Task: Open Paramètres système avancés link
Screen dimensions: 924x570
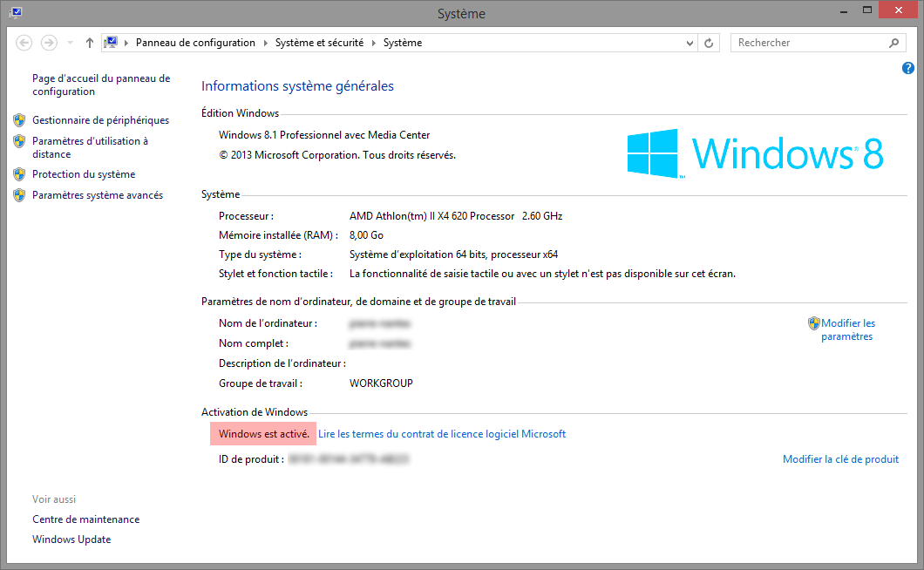Action: 98,195
